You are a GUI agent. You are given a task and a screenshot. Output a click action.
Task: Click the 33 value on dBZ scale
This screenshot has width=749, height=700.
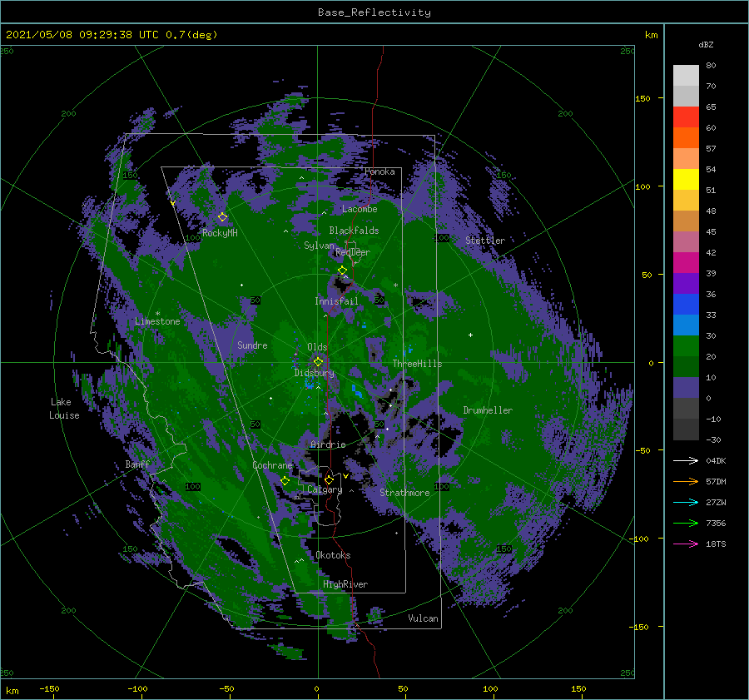click(711, 315)
